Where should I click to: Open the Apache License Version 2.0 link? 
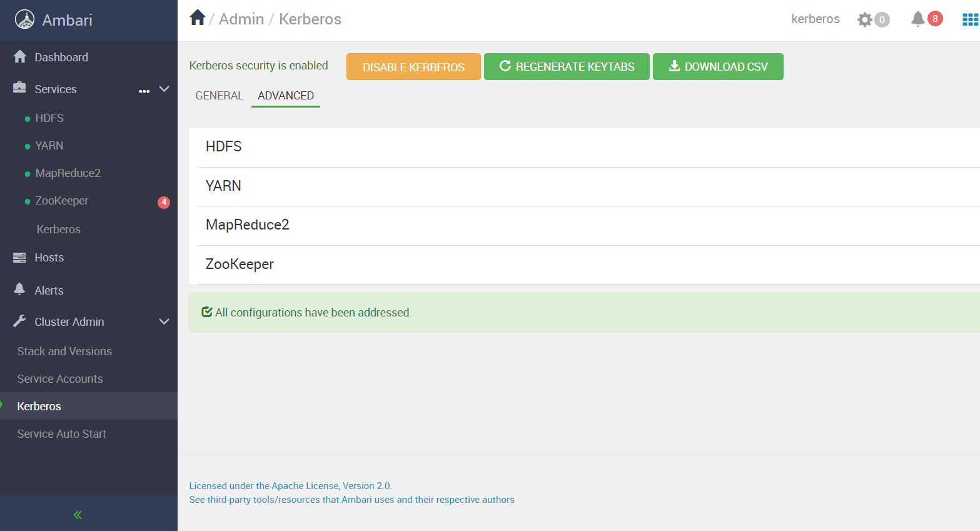[290, 486]
